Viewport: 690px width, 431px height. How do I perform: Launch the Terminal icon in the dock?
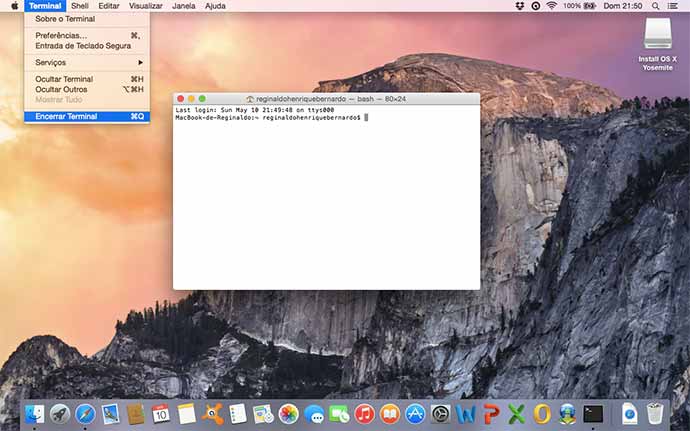(593, 413)
